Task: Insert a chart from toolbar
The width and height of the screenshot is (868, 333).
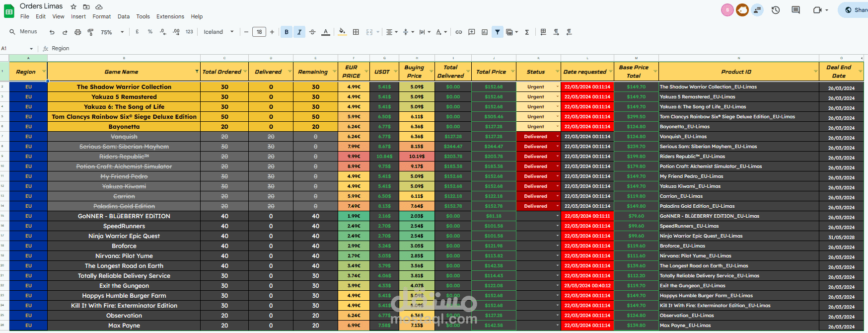Action: [485, 32]
